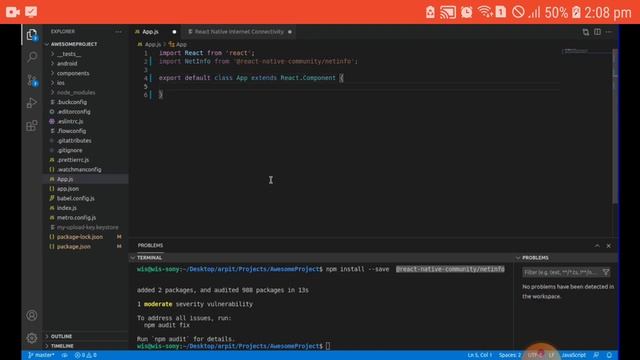Tap the screen cast icon in phone status bar
The width and height of the screenshot is (640, 360).
click(448, 12)
